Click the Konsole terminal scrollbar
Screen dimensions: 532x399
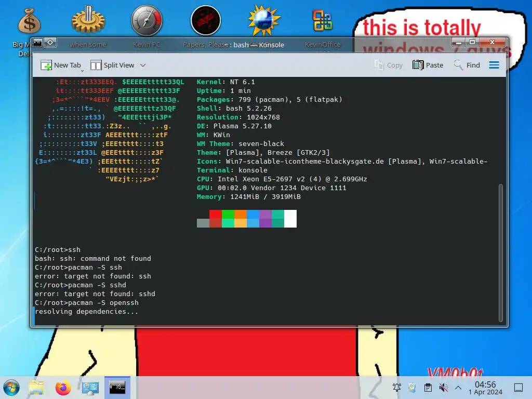tap(501, 253)
